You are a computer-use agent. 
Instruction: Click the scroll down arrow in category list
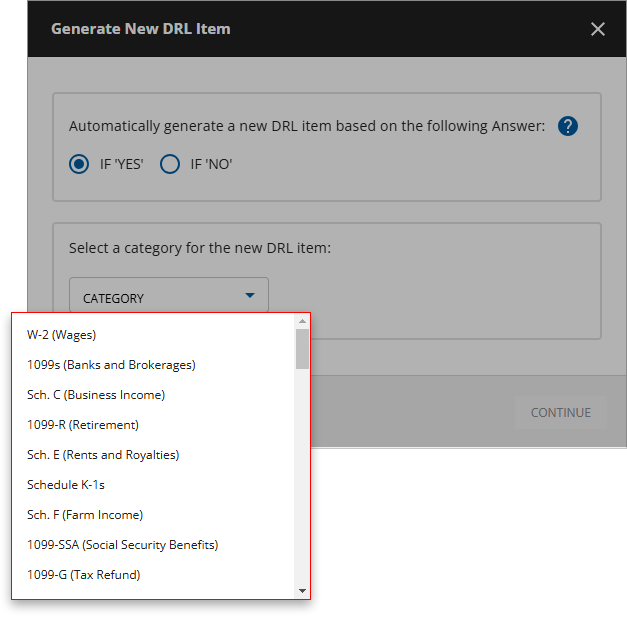[x=302, y=591]
